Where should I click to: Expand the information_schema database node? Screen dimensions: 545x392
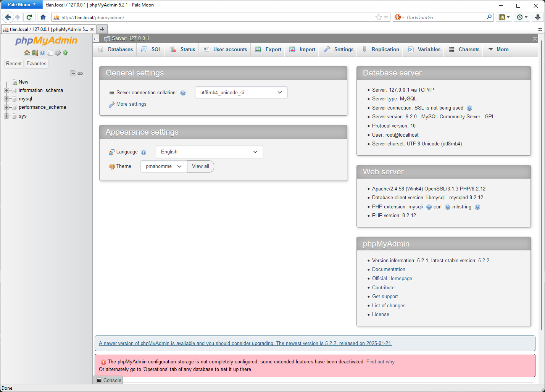pos(6,90)
